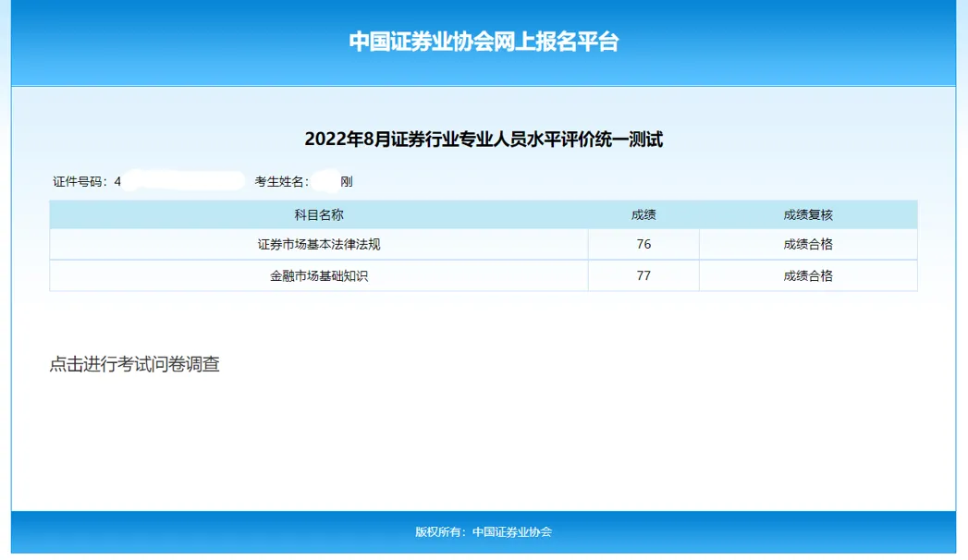Click the score 77 cell
Image resolution: width=968 pixels, height=560 pixels.
coord(643,275)
